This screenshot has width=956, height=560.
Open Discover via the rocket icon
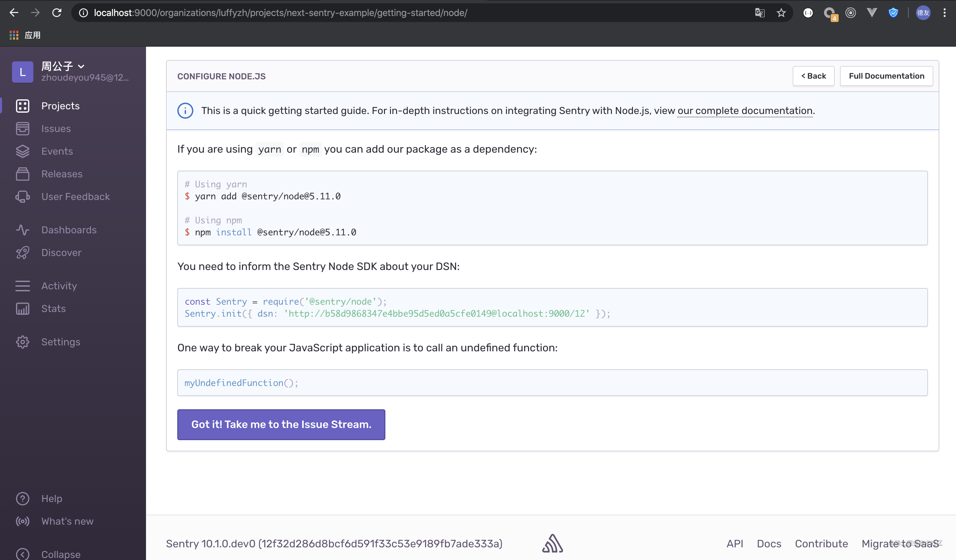point(22,252)
